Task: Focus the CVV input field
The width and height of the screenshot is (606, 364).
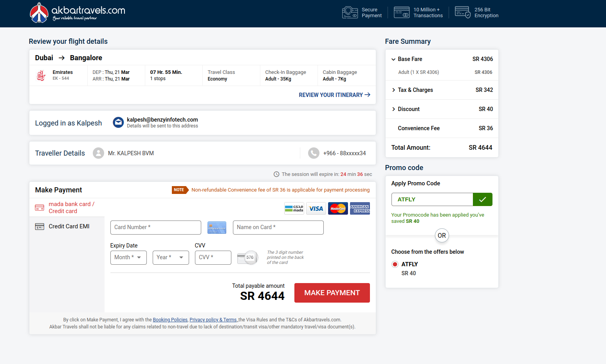Action: pos(213,258)
